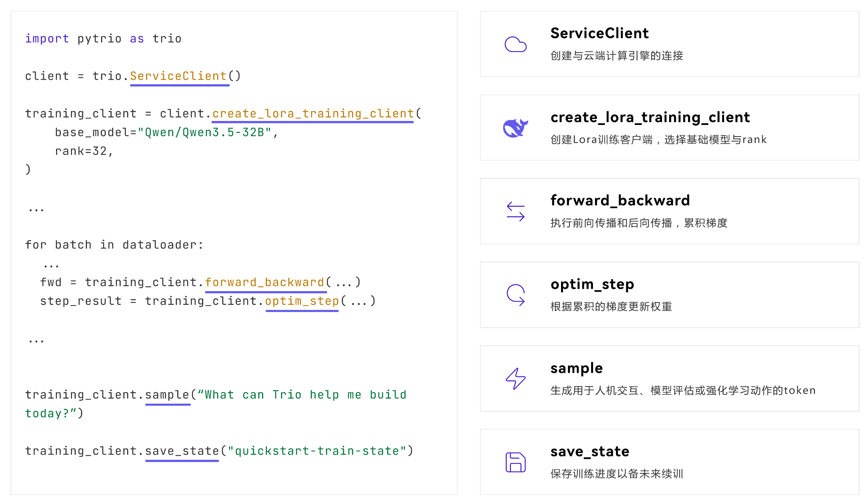The height and width of the screenshot is (503, 868).
Task: Click underlined forward_backward call in code
Action: 264,282
